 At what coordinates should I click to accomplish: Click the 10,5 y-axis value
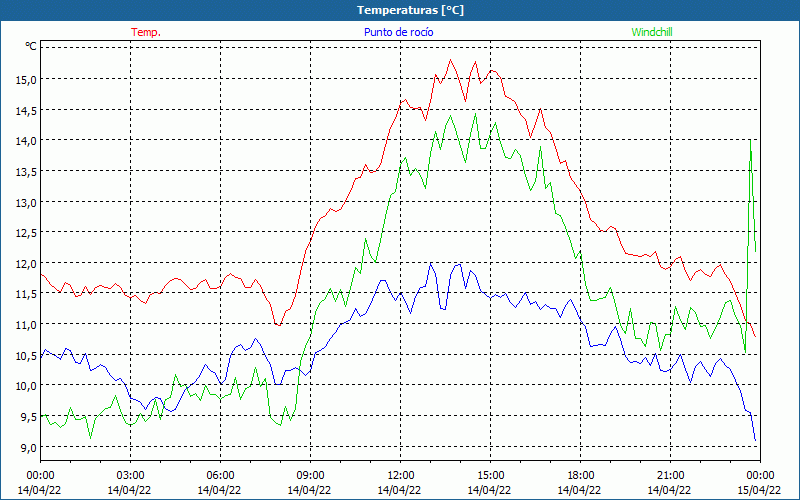(x=28, y=355)
